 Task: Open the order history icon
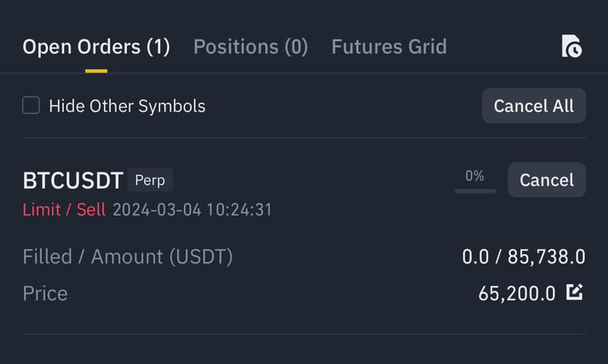[x=571, y=46]
